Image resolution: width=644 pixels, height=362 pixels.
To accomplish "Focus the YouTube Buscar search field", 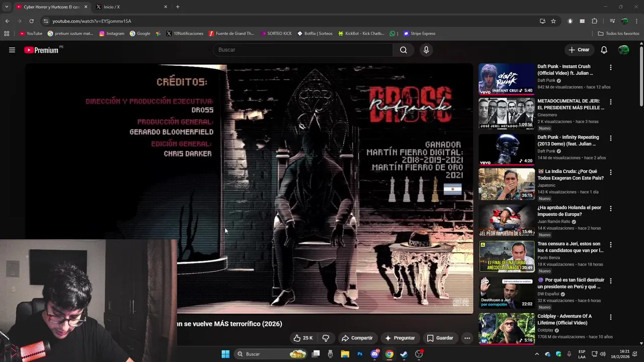I will (303, 50).
